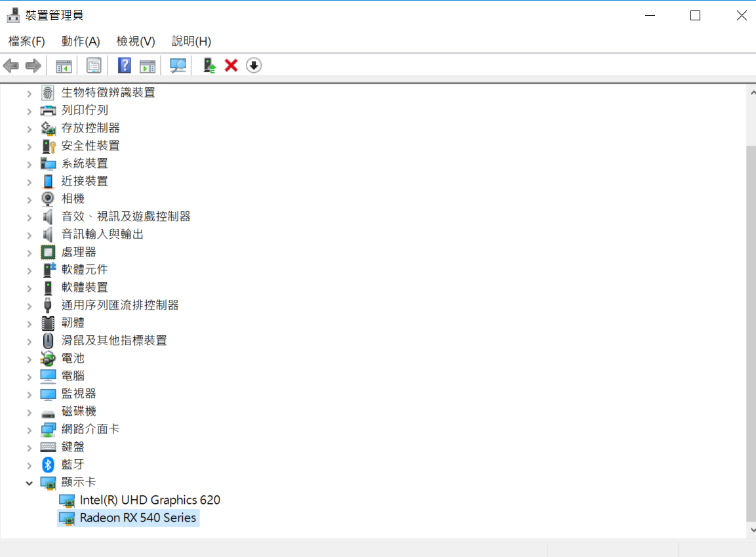Click the Back arrow toolbar icon
Screen dimensions: 756x557
coord(10,66)
